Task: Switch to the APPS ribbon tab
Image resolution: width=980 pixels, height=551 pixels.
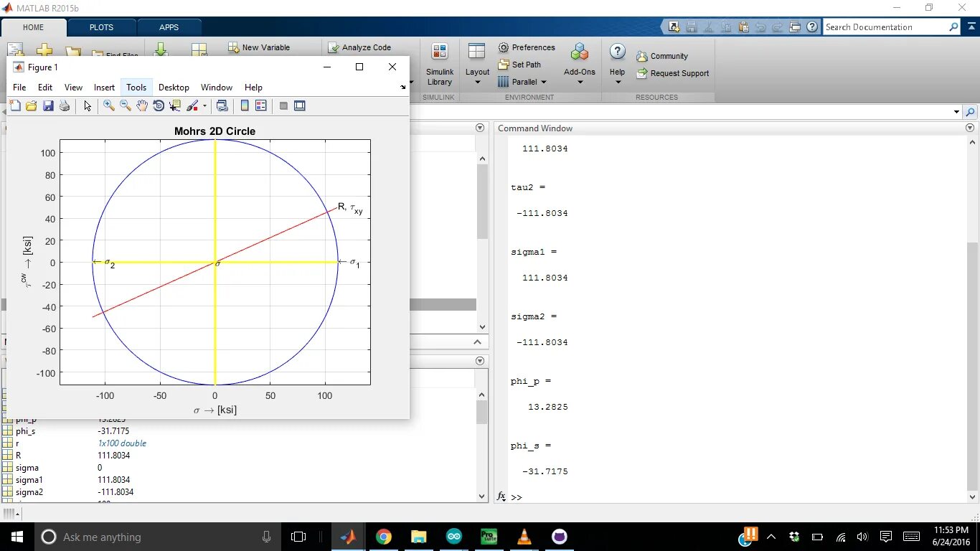Action: 169,27
